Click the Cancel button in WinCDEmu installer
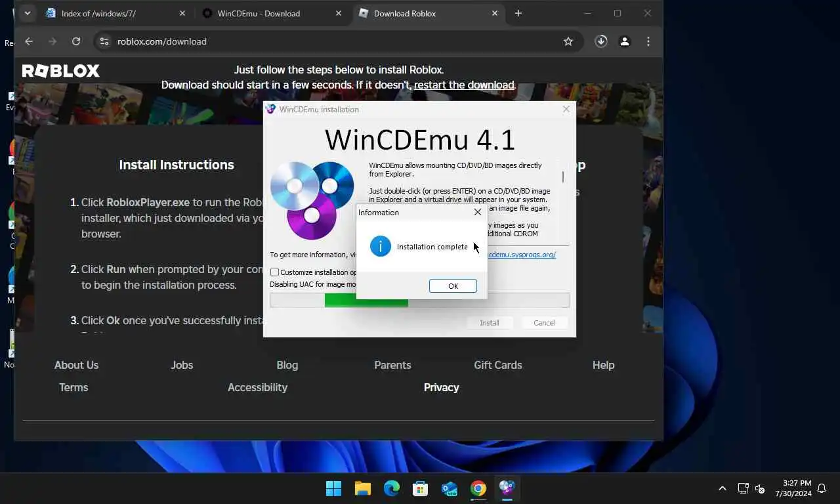The image size is (840, 504). [x=544, y=323]
